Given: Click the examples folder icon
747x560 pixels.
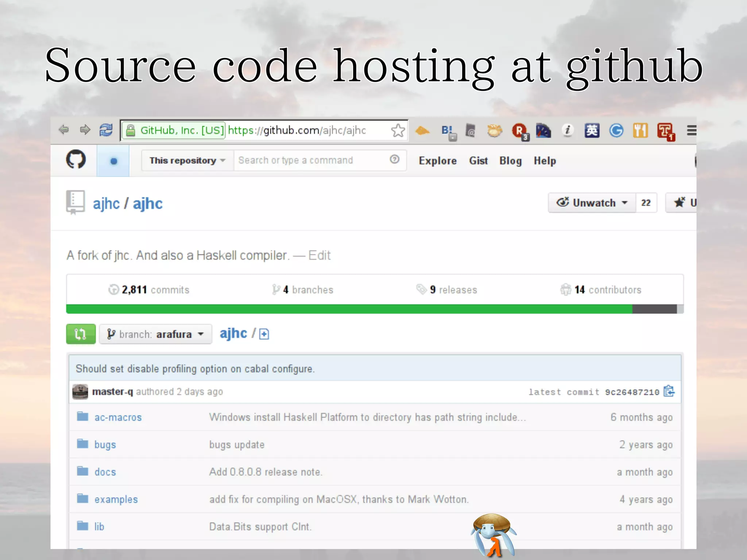Looking at the screenshot, I should click(x=83, y=498).
